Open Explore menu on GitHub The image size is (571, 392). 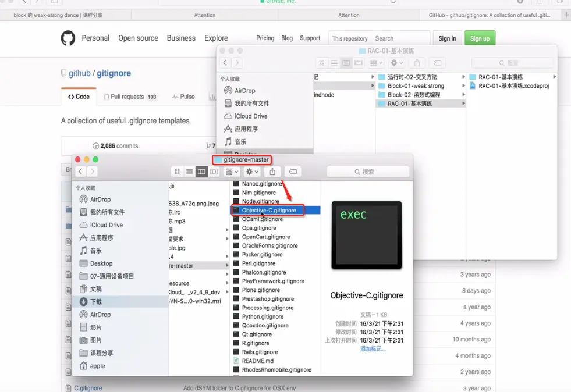(216, 38)
